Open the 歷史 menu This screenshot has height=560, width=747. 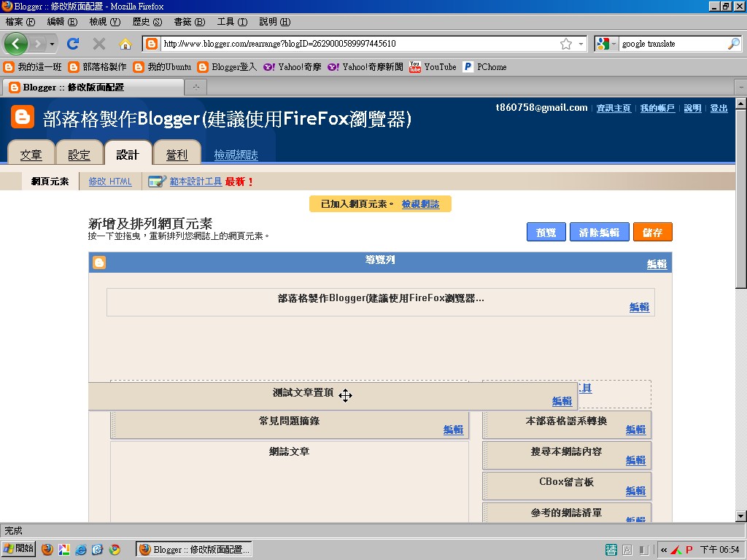click(147, 22)
